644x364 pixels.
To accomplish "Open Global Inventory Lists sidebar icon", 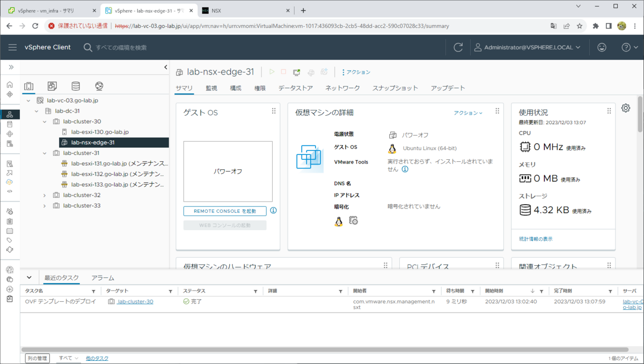I will pyautogui.click(x=10, y=144).
